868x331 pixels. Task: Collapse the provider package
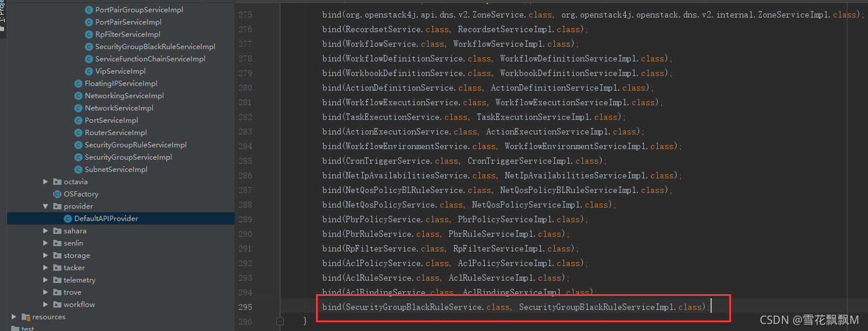[x=46, y=206]
